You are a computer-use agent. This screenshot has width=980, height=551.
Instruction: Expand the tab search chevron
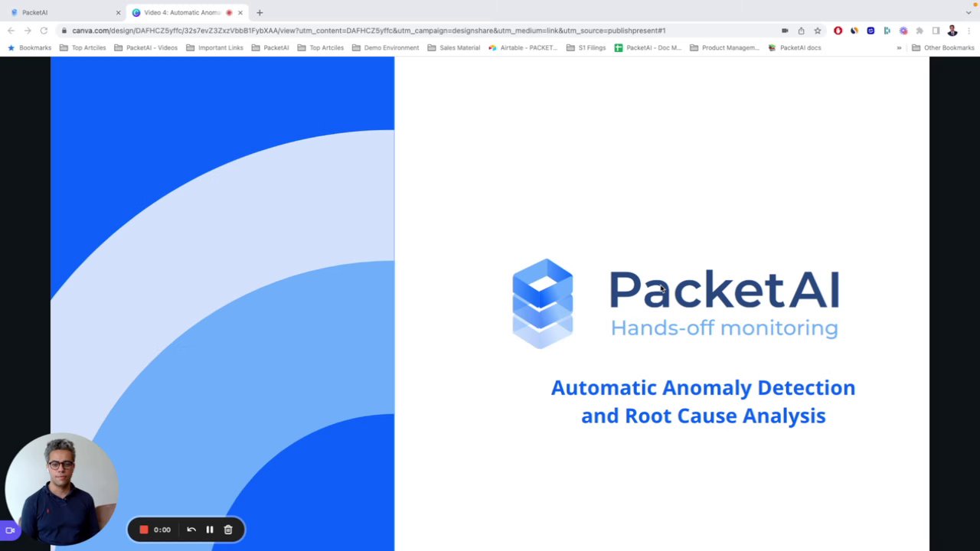(x=969, y=12)
